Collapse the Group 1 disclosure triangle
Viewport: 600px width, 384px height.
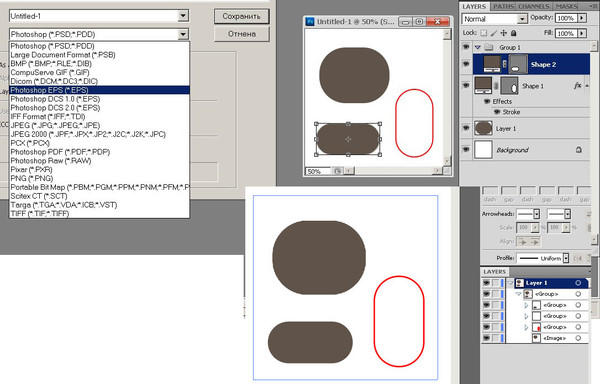point(478,47)
